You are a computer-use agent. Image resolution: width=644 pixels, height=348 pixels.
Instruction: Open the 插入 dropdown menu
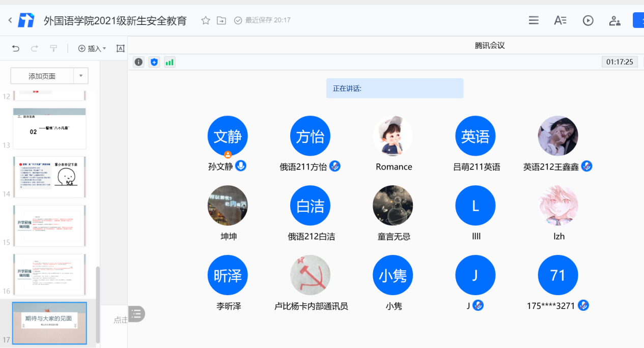[x=92, y=48]
